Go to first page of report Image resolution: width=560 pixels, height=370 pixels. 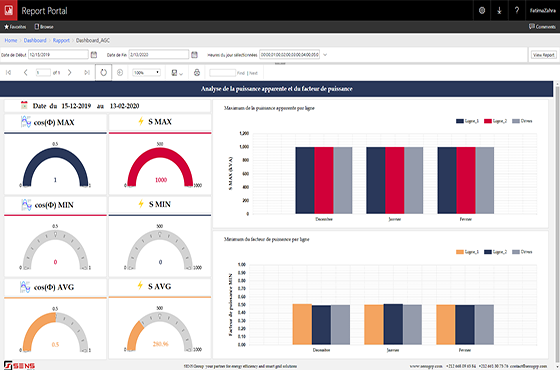[8, 72]
